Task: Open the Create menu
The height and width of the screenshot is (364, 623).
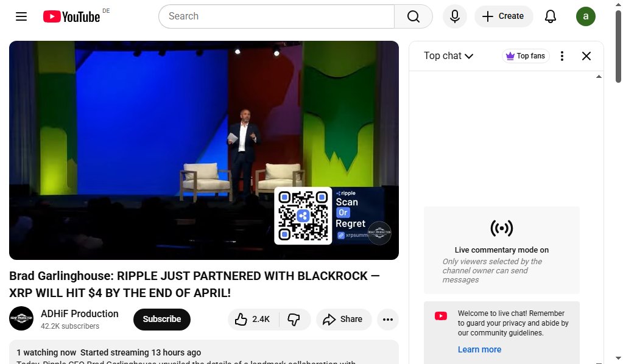Action: click(503, 16)
